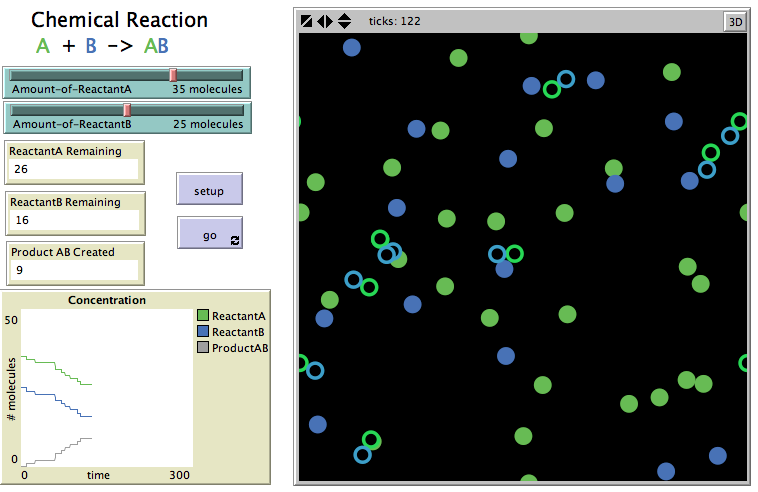
Task: Switch to the 3D view
Action: click(x=734, y=21)
